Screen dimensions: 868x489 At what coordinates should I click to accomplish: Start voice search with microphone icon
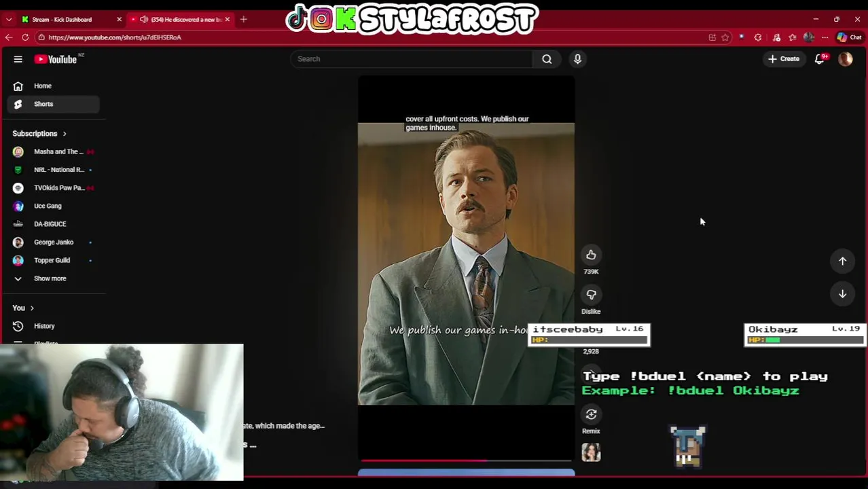[x=577, y=59]
